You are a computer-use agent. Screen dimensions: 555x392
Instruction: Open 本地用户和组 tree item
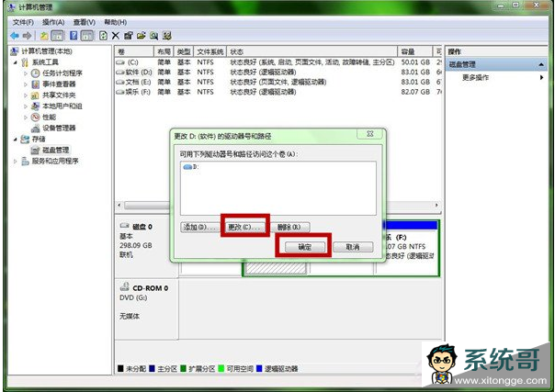pyautogui.click(x=62, y=106)
